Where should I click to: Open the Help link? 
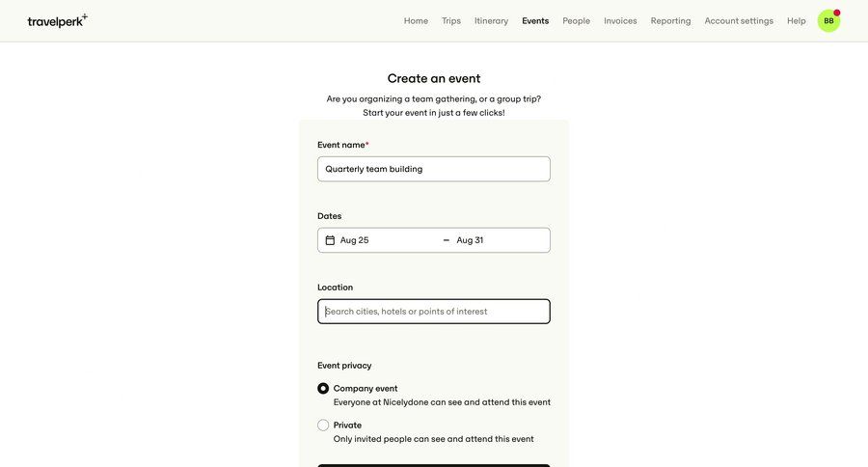(797, 20)
